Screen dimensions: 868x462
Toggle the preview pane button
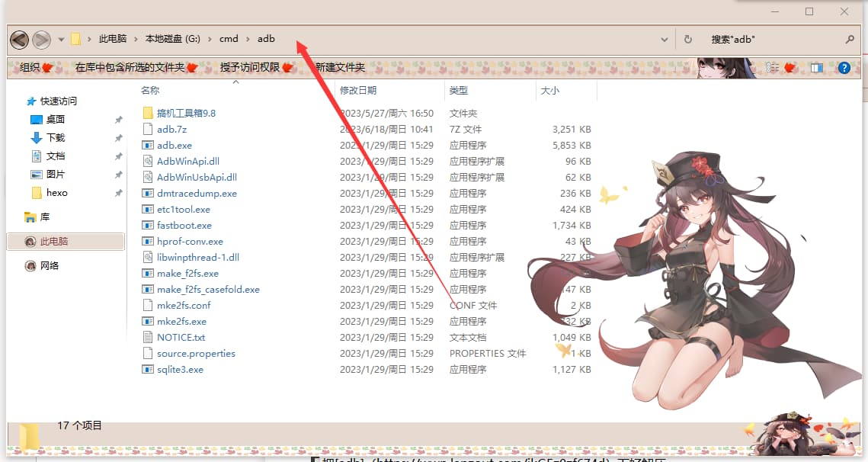tap(816, 68)
